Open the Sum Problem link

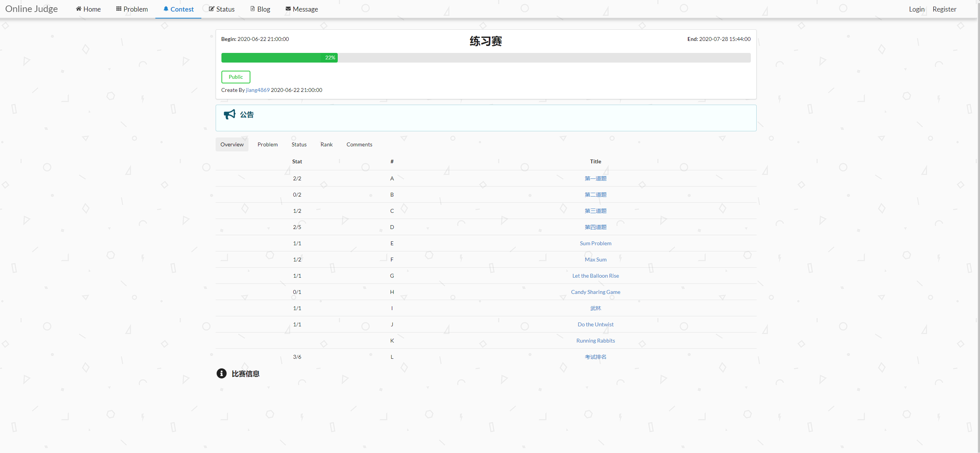[x=595, y=243]
